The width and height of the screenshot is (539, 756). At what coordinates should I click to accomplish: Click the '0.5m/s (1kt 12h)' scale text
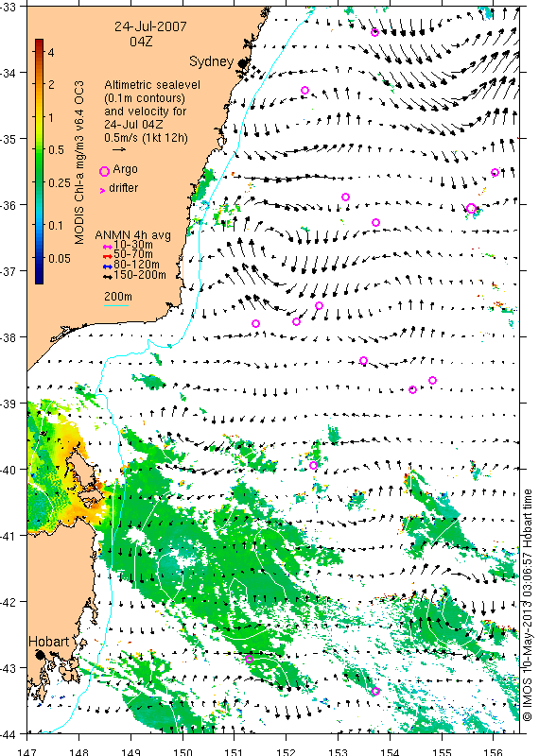pyautogui.click(x=146, y=138)
